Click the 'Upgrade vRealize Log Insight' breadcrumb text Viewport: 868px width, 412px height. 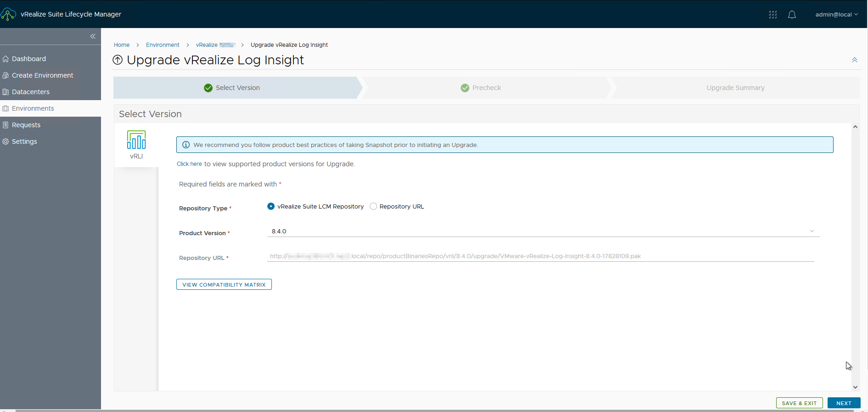tap(289, 45)
